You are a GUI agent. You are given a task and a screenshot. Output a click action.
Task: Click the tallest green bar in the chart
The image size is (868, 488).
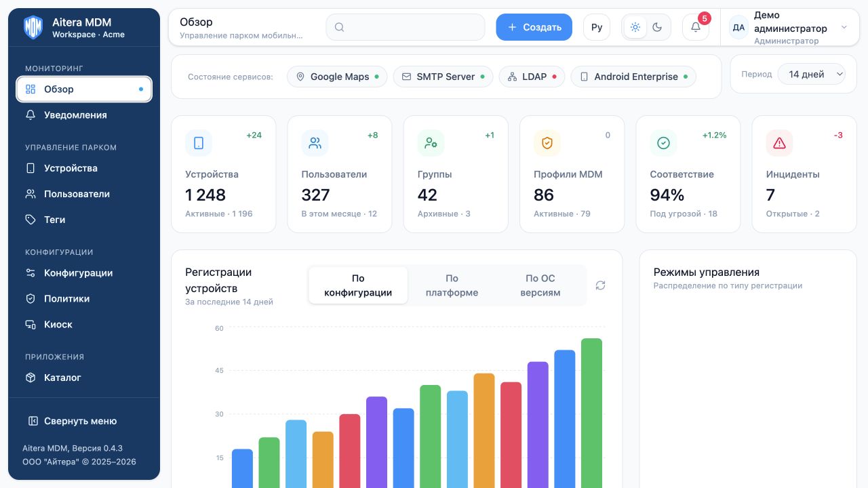coord(591,413)
